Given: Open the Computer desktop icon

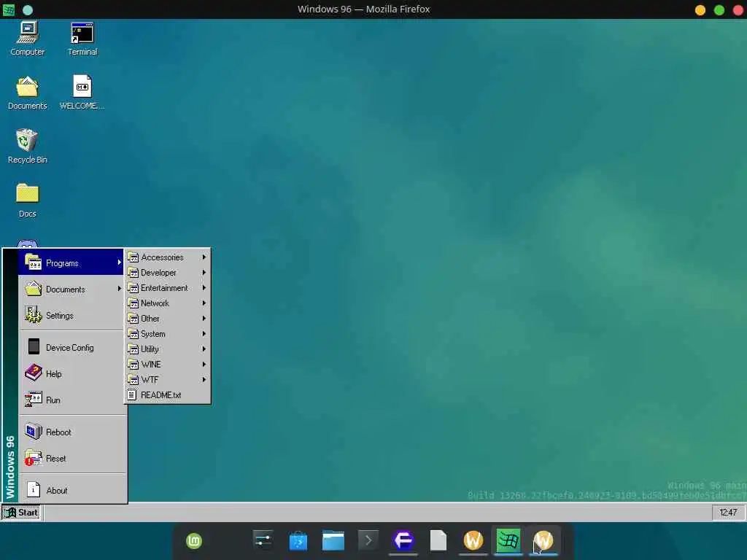Looking at the screenshot, I should point(28,39).
